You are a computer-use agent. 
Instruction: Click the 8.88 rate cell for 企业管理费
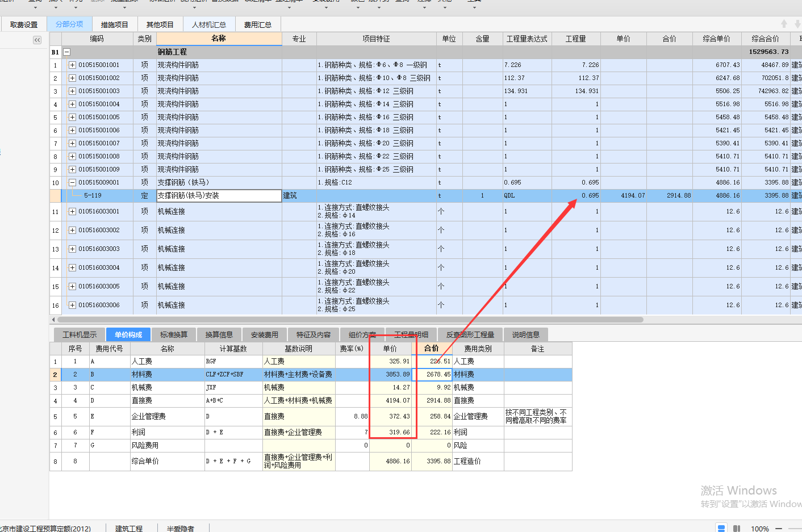pos(352,416)
